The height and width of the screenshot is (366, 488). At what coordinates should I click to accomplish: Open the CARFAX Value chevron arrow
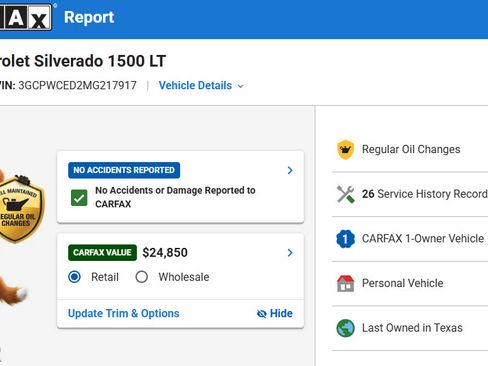tap(290, 253)
